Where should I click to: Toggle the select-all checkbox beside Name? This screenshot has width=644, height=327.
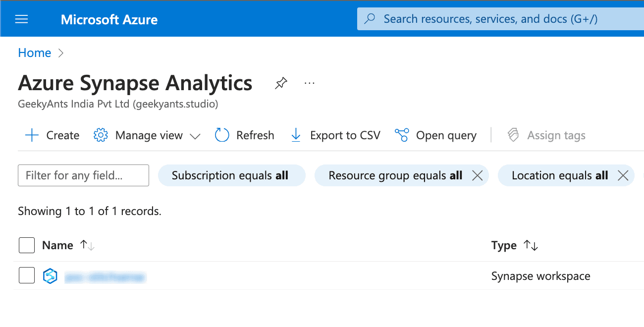point(27,245)
